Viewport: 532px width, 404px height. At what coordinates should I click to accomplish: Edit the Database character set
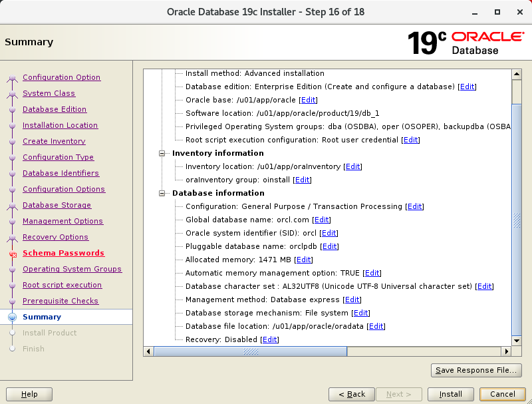tap(485, 286)
